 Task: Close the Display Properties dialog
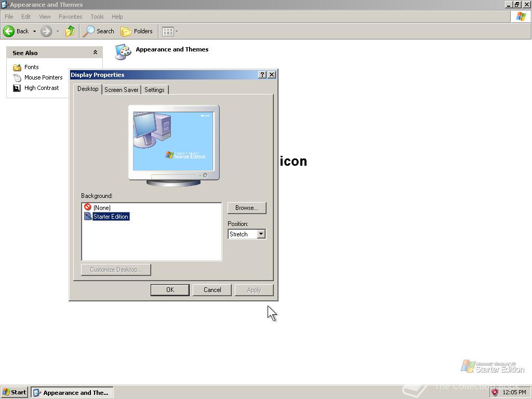point(272,75)
